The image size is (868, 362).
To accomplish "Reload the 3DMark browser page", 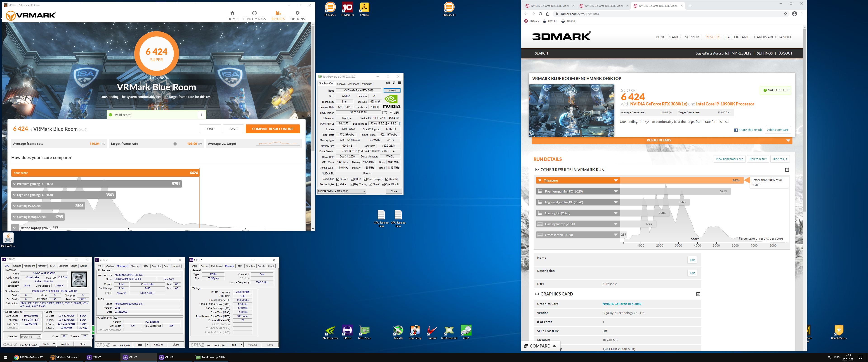I will (x=540, y=14).
